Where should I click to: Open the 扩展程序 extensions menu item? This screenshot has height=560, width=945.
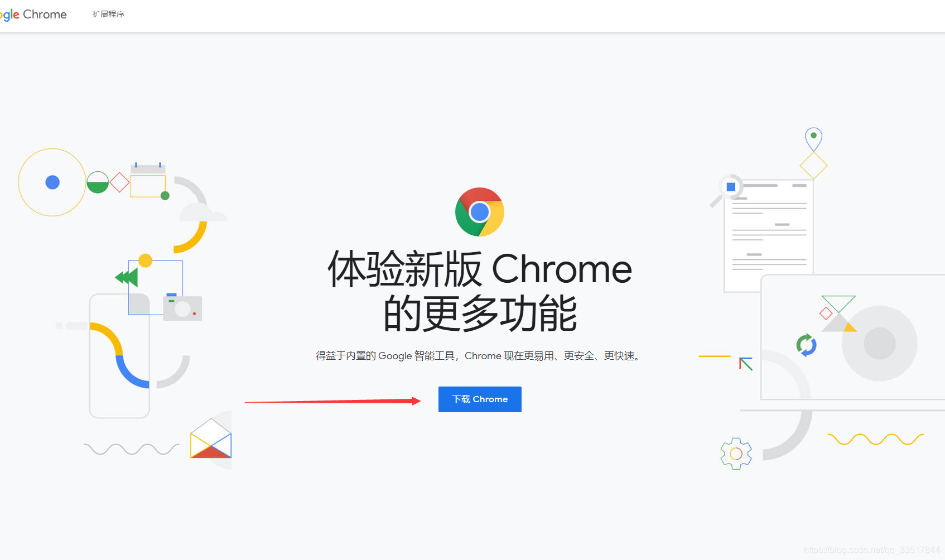tap(108, 14)
